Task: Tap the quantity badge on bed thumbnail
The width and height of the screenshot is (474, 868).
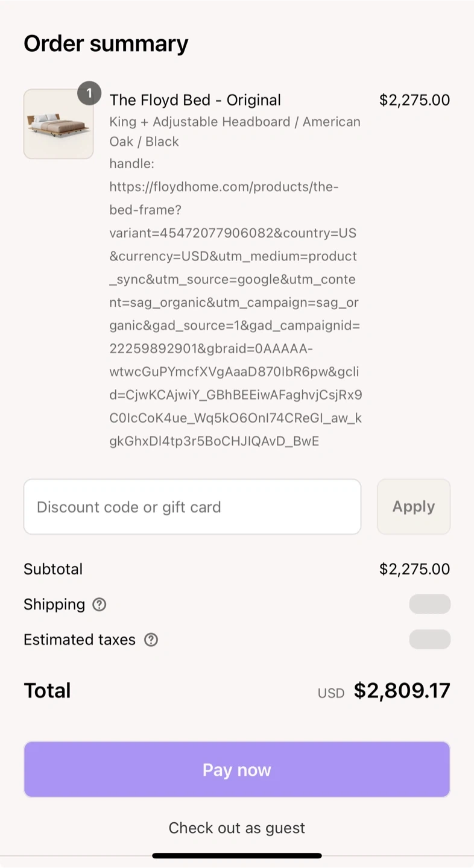Action: pyautogui.click(x=89, y=93)
